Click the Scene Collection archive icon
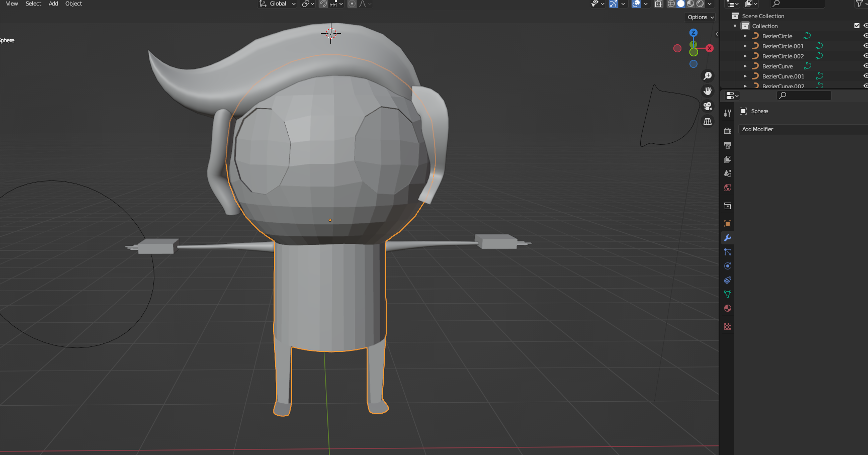This screenshot has height=455, width=868. [735, 16]
